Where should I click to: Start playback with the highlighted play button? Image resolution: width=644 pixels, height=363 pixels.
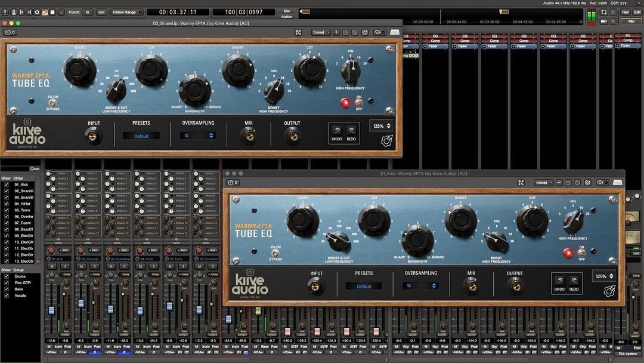tap(45, 13)
